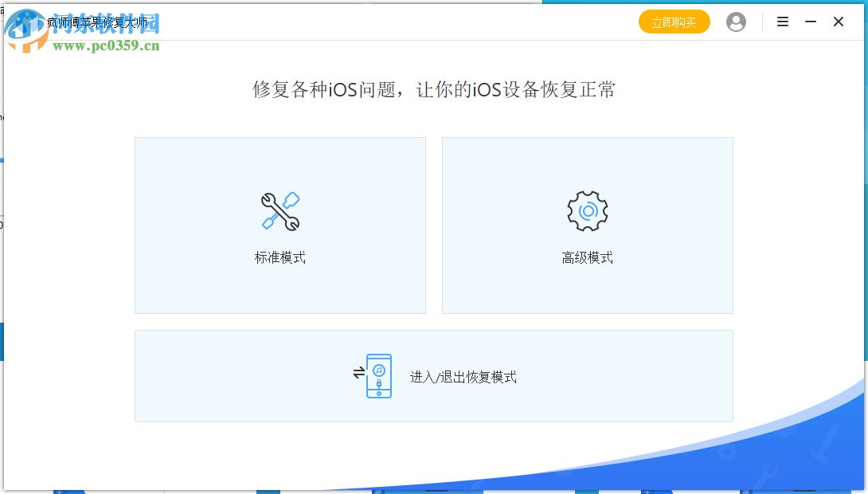Viewport: 868px width, 494px height.
Task: Click the 立即购买 purchase button
Action: (x=674, y=22)
